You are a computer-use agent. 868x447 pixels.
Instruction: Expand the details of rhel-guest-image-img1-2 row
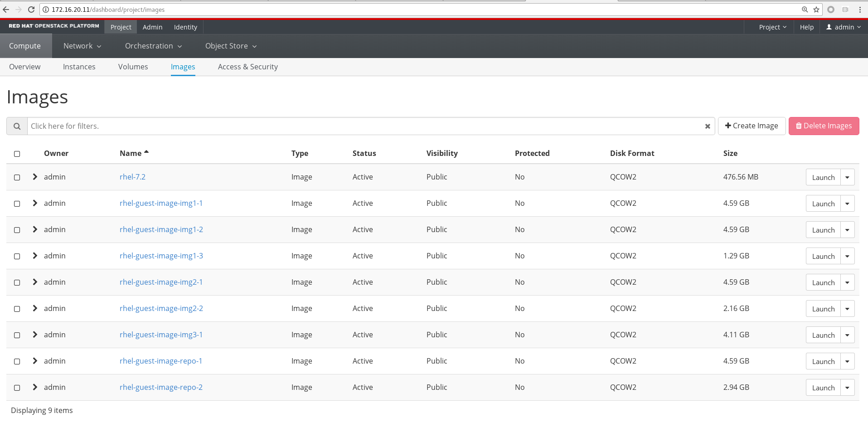(35, 229)
